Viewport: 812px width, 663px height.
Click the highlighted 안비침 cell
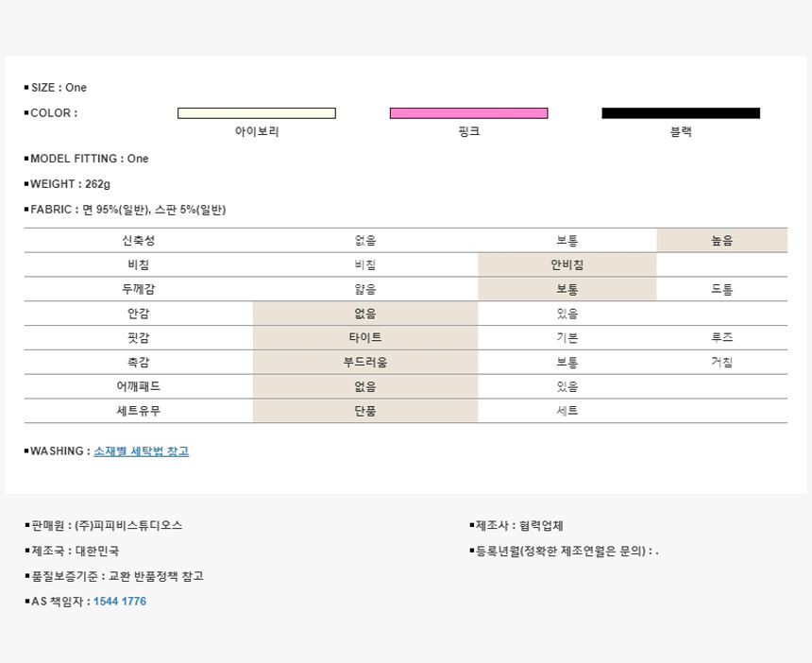coord(567,265)
